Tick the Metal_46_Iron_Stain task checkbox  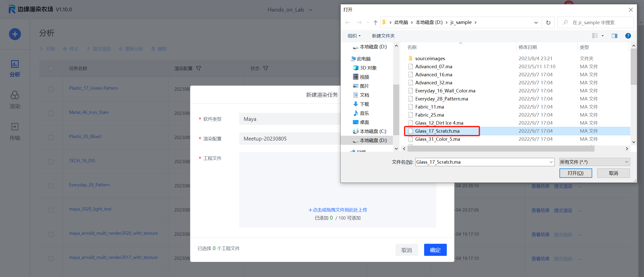51,113
